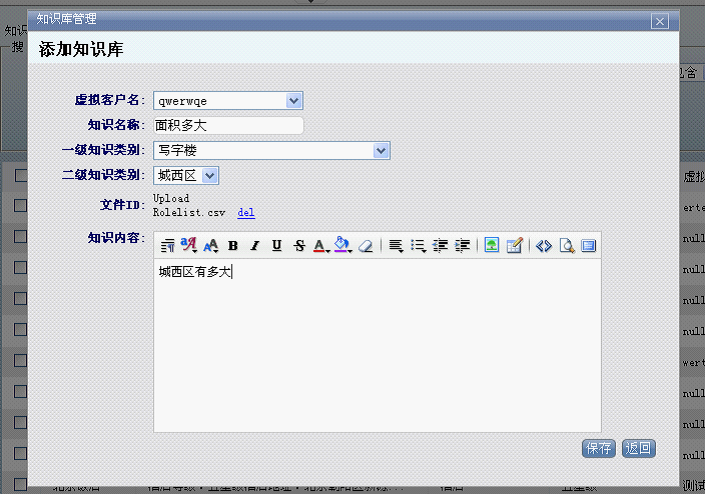Toggle underline text formatting
The height and width of the screenshot is (494, 705).
277,245
